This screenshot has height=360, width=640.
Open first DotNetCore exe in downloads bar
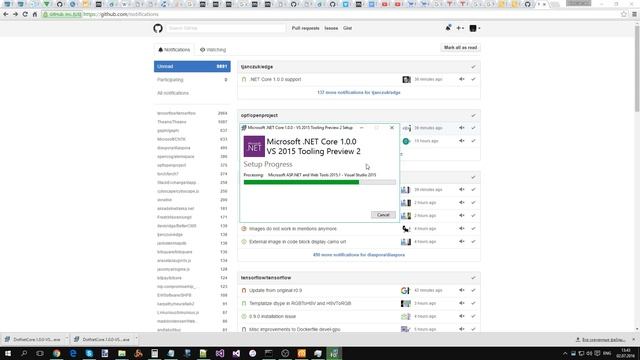pos(33,339)
